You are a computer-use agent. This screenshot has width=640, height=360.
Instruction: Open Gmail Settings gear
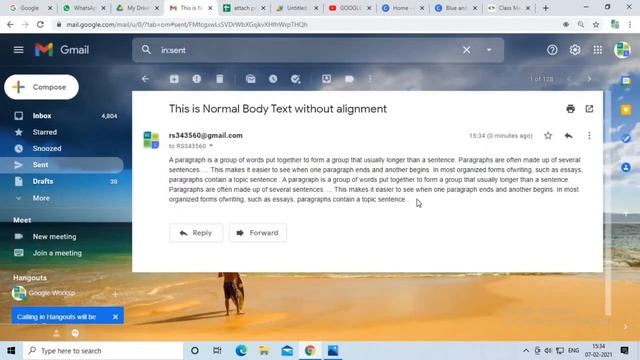click(x=575, y=50)
